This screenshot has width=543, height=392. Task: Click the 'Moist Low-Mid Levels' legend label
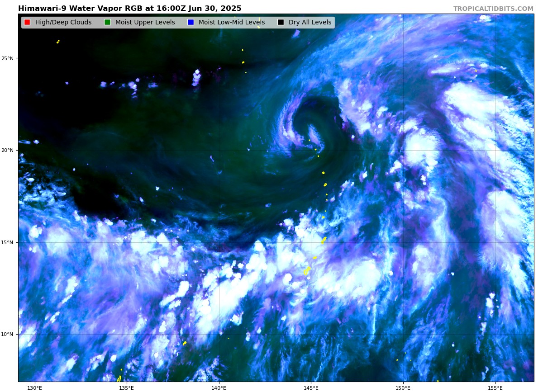tap(232, 22)
